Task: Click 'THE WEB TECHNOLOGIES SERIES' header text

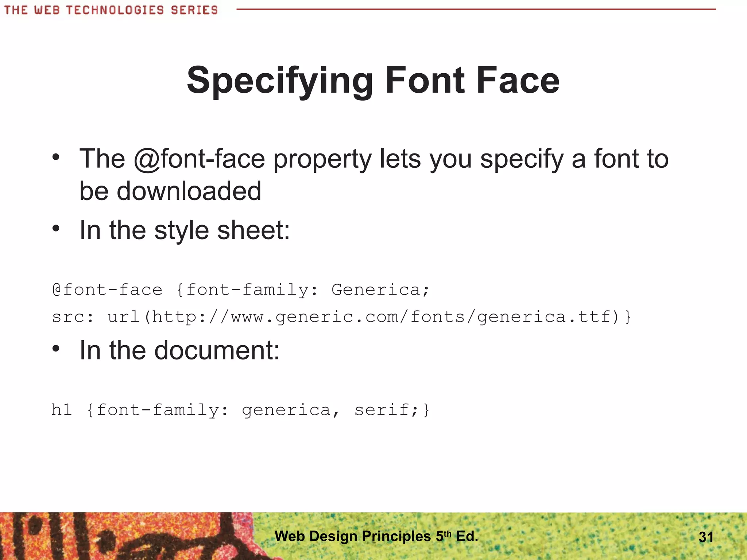Action: (x=111, y=10)
